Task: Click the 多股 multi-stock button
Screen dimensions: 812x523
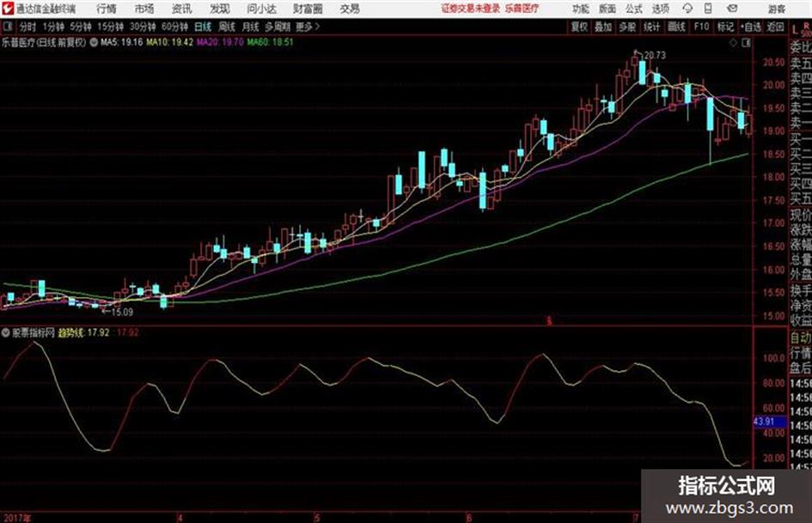Action: click(627, 27)
